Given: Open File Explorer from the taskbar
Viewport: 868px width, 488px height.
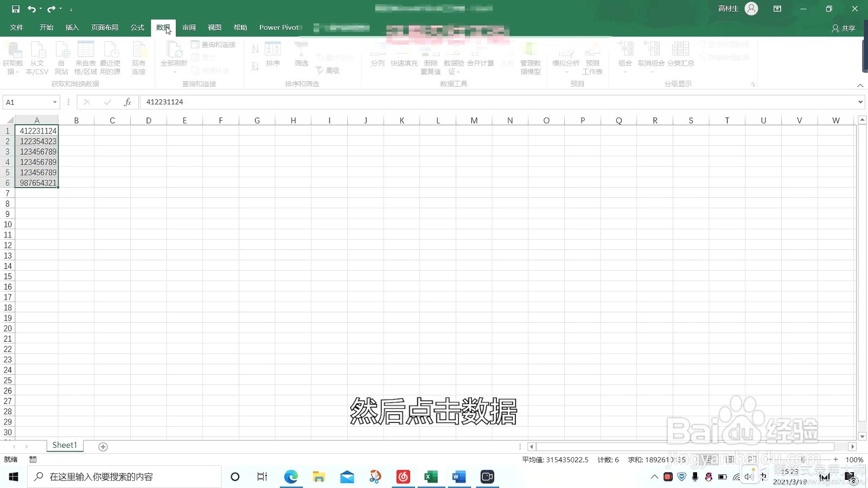Looking at the screenshot, I should tap(319, 477).
